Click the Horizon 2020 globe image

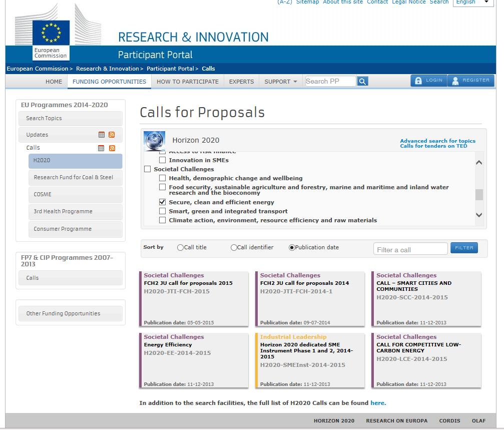point(154,141)
